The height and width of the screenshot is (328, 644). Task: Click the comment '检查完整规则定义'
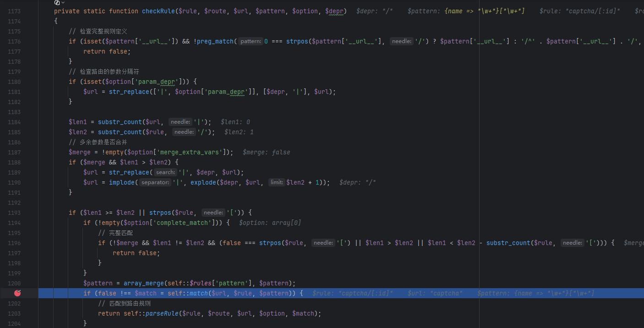click(98, 31)
